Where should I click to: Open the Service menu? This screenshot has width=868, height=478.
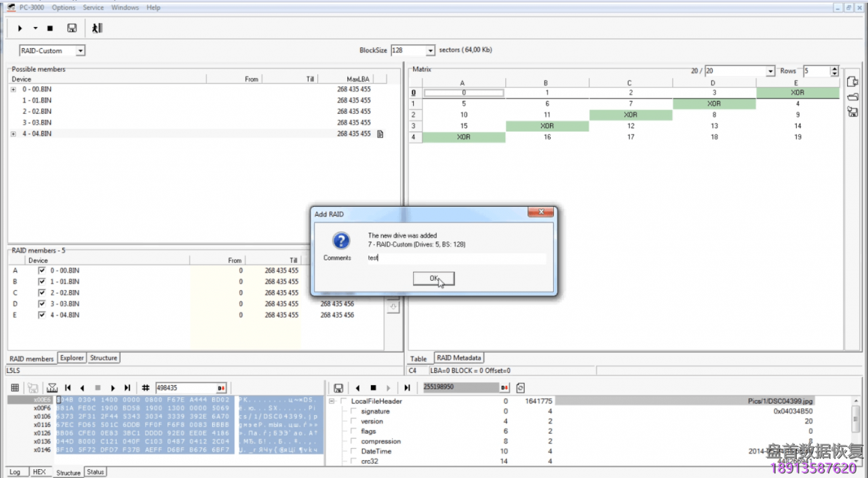click(x=93, y=7)
